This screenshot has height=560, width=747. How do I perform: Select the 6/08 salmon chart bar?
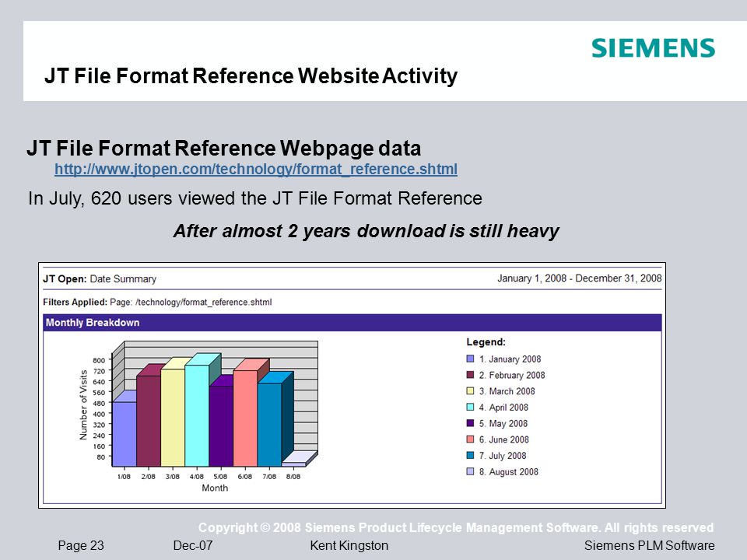[x=245, y=418]
